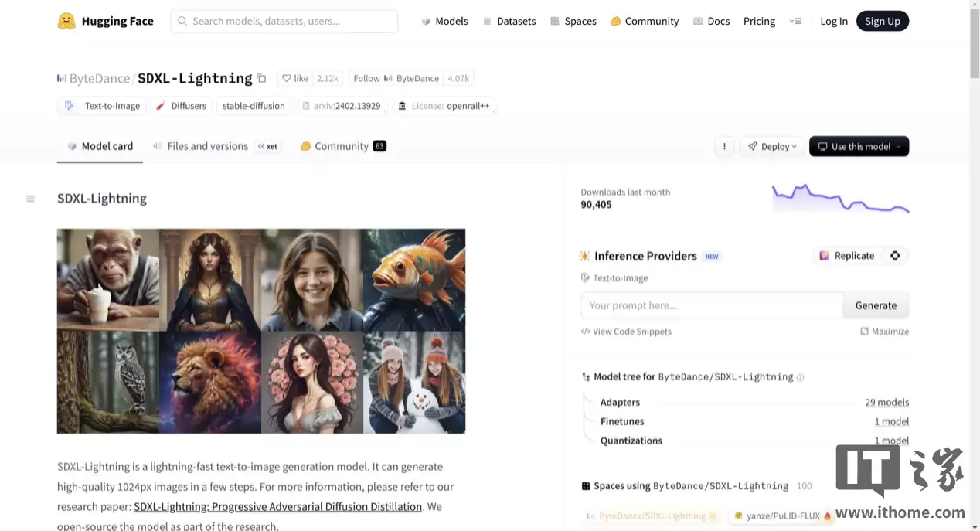
Task: Click the downloads trend sparkline chart
Action: coord(840,198)
